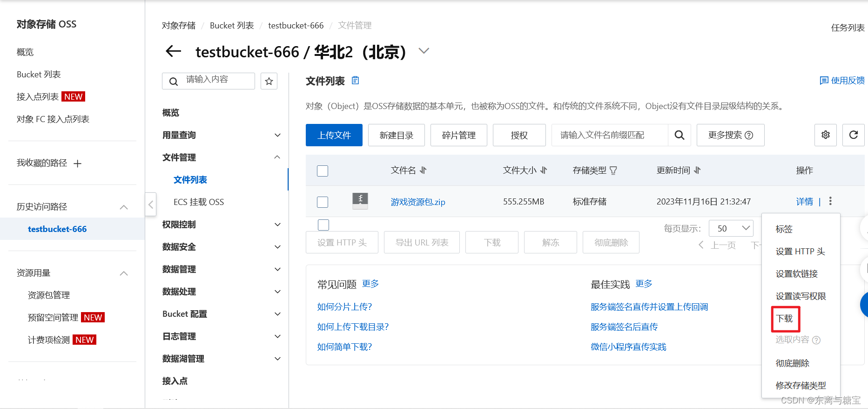Open the 服务端签名后直传 link
This screenshot has height=409, width=868.
[x=624, y=327]
